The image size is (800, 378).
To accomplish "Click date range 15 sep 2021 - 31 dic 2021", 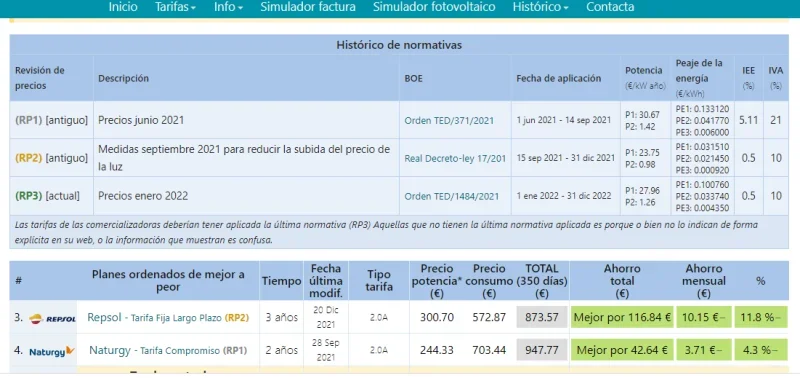I will [x=566, y=159].
